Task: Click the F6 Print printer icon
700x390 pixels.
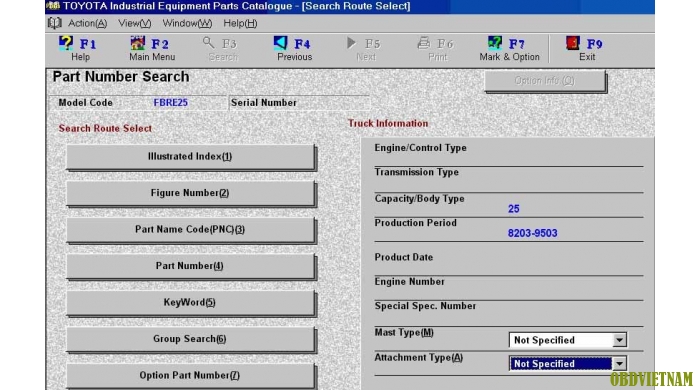Action: click(424, 43)
